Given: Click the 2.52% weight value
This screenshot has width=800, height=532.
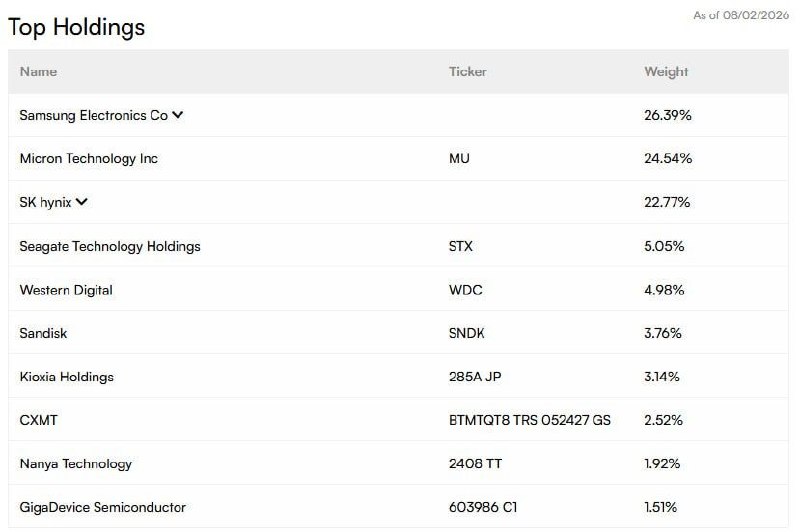Looking at the screenshot, I should (663, 420).
